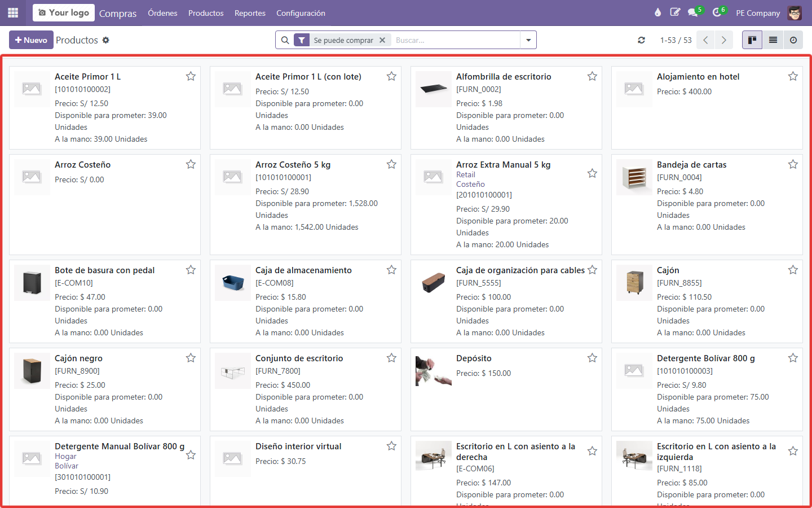Toggle favorite on Depósito
812x508 pixels.
(x=592, y=358)
